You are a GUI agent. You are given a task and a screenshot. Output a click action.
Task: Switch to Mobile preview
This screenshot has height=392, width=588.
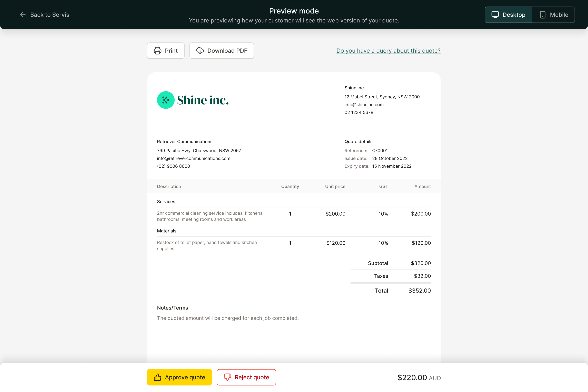click(x=553, y=15)
